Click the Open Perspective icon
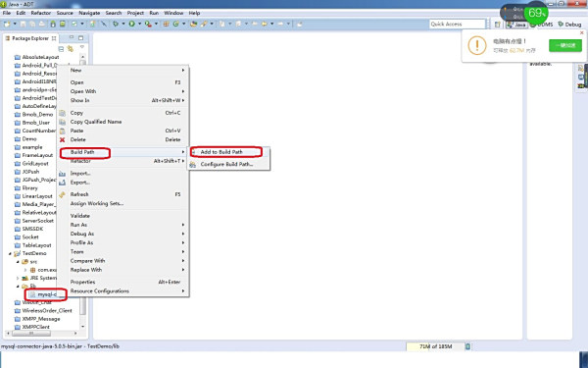Image resolution: width=588 pixels, height=368 pixels. pos(497,25)
